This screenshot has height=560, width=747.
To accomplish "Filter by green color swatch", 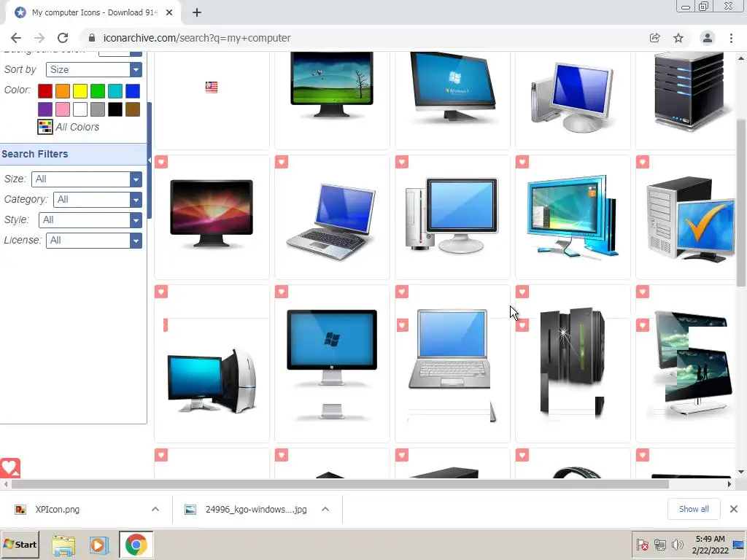I will click(x=98, y=91).
